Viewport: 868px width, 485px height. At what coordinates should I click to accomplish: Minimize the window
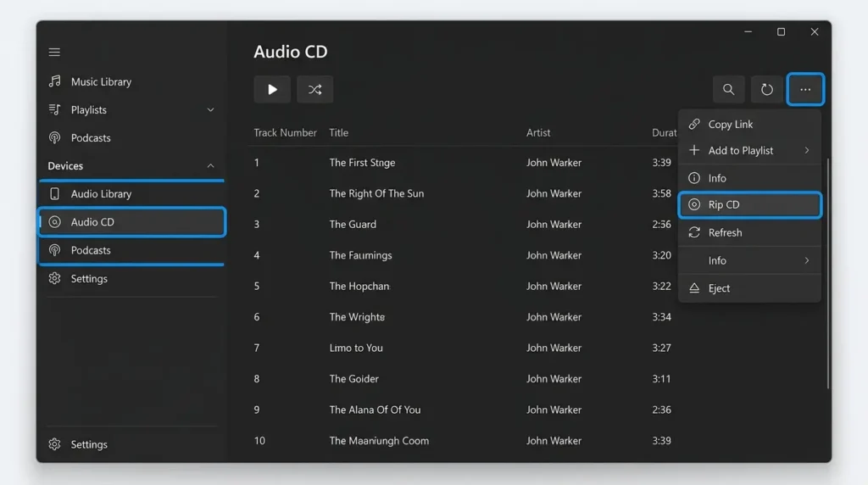(x=748, y=31)
